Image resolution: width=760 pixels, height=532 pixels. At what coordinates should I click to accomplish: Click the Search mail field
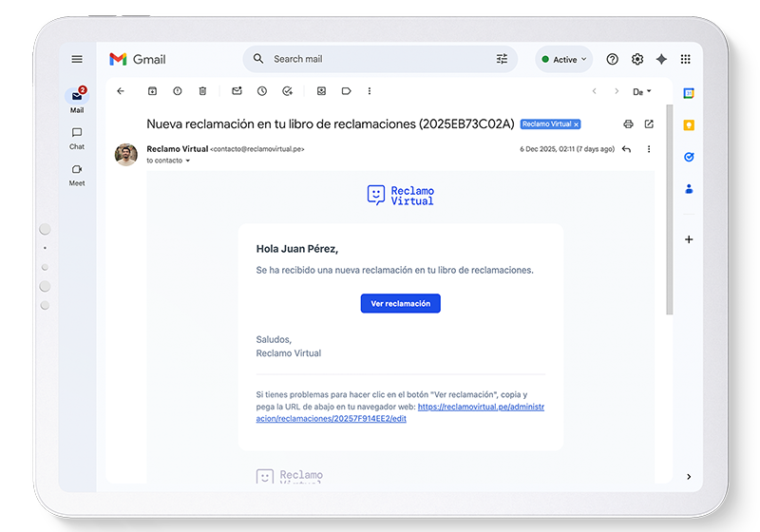point(379,59)
